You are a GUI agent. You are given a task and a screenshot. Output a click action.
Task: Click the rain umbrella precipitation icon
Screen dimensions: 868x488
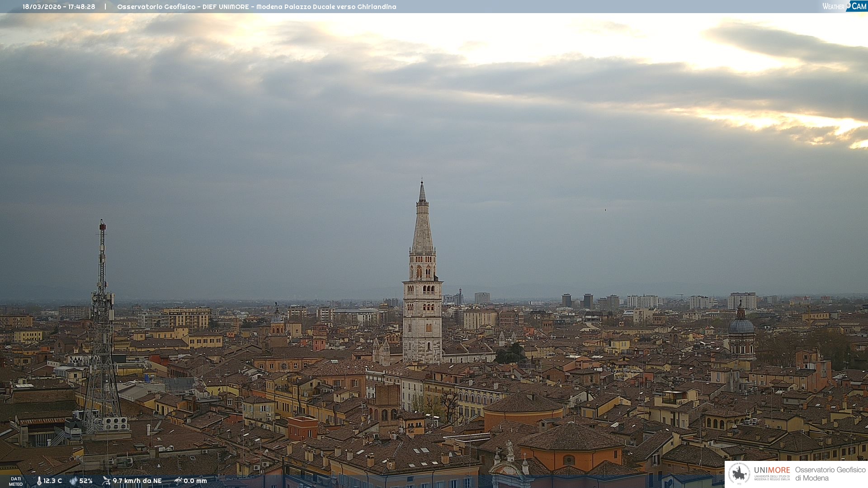(178, 481)
